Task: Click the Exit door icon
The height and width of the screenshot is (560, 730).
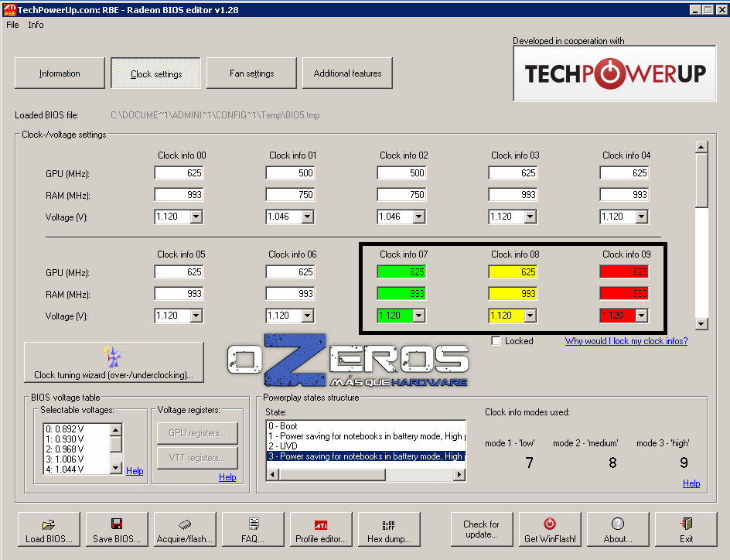Action: 686,524
